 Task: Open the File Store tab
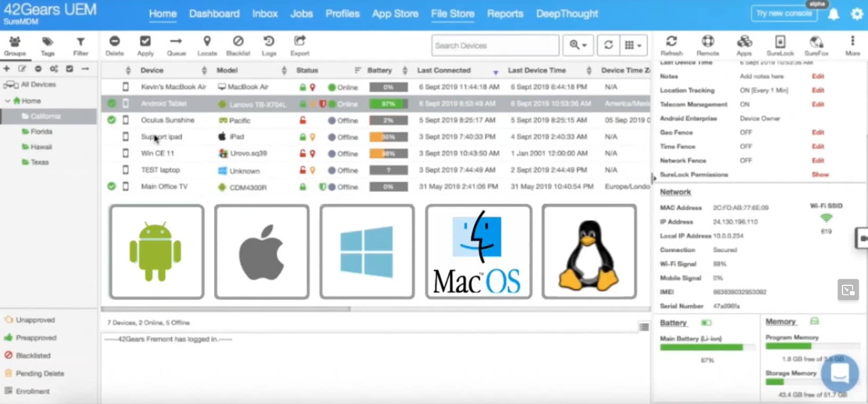453,14
